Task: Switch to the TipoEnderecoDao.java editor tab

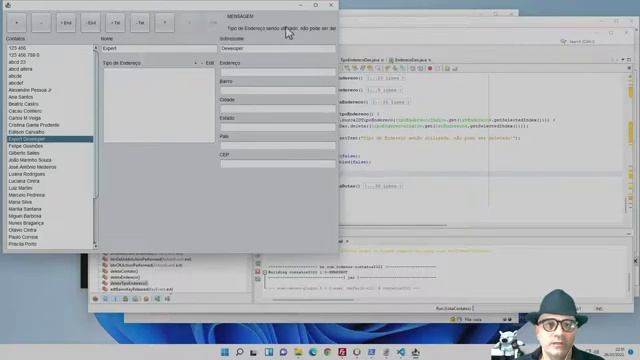Action: coord(361,60)
